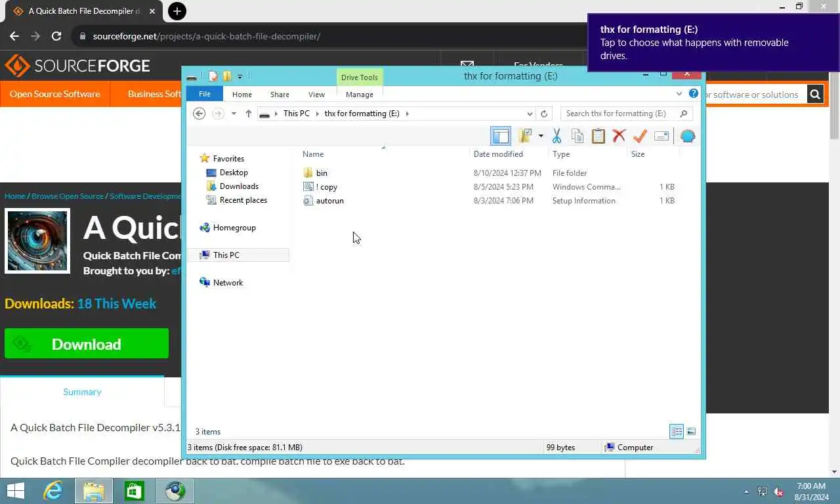
Task: Click the folder options toolbar icon
Action: 525,136
